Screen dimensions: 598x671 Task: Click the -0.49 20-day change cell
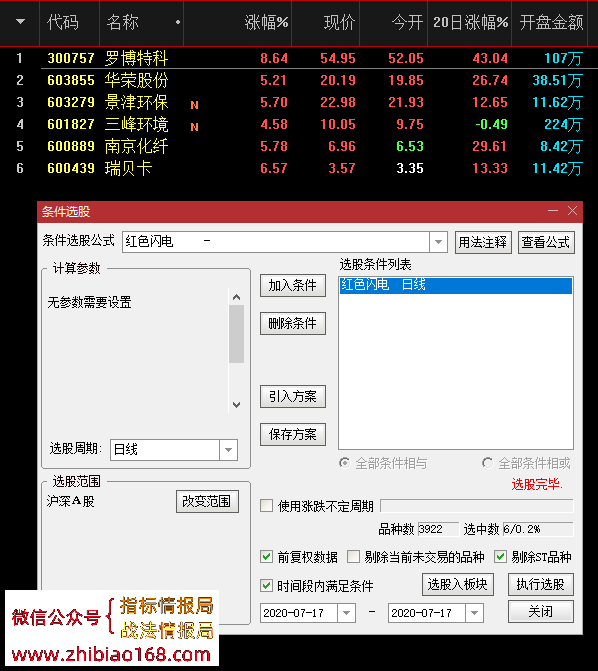pyautogui.click(x=491, y=124)
